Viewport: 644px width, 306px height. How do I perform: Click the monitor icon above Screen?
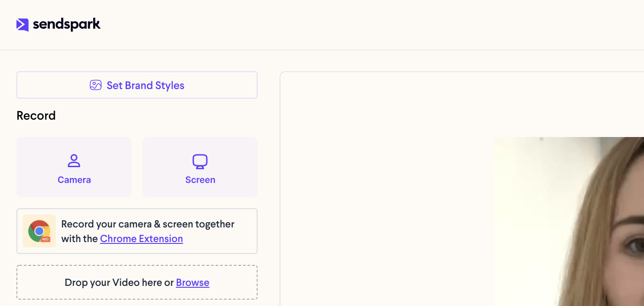coord(200,161)
